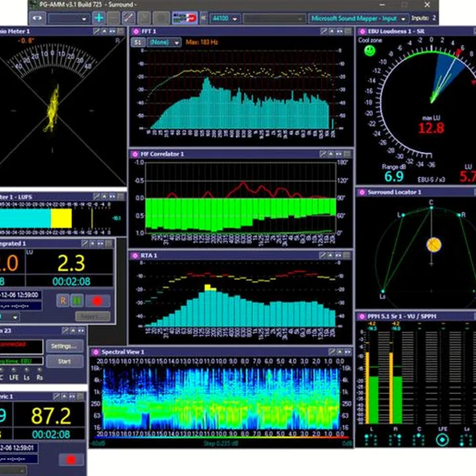The height and width of the screenshot is (476, 476).
Task: Click the MF Correlator 1 up-arrow icon
Action: tap(331, 154)
